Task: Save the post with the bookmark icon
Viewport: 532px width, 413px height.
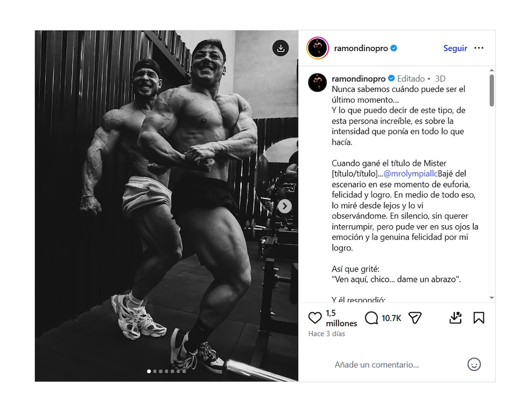Action: pos(479,318)
